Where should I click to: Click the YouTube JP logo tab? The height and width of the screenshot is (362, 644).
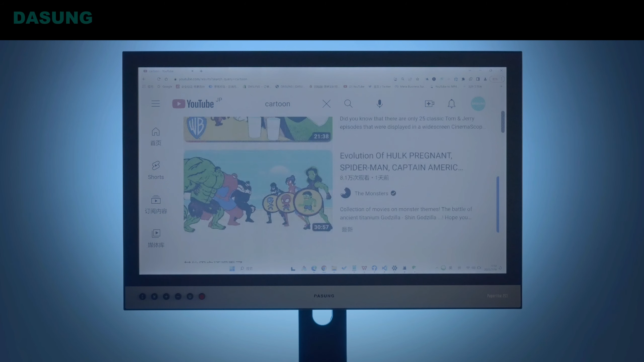pos(195,103)
